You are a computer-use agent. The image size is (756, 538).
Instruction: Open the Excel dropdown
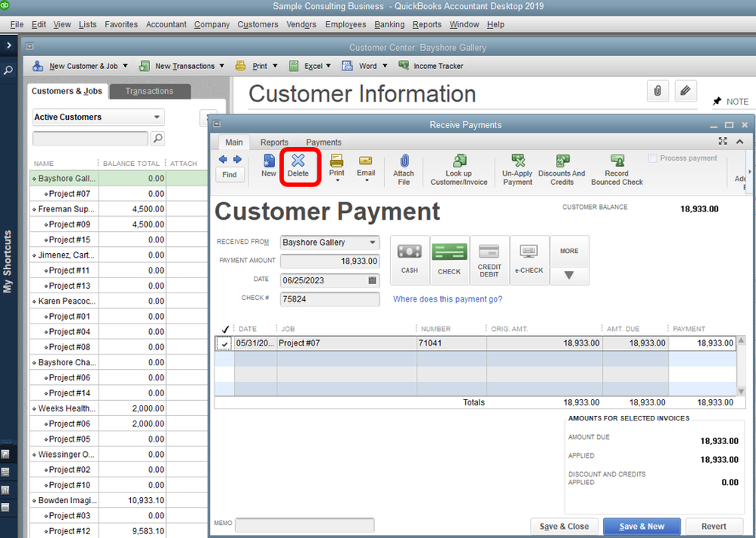[x=328, y=66]
